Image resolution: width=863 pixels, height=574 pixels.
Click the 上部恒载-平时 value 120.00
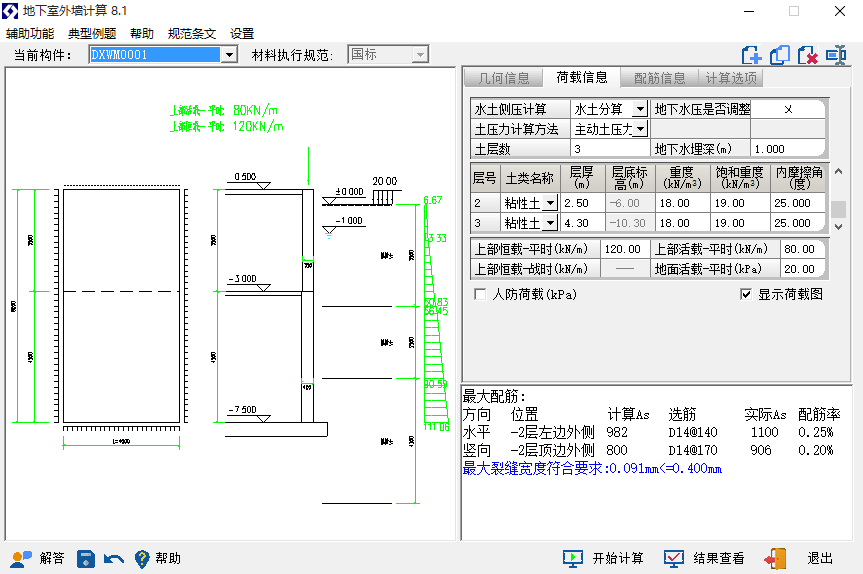[625, 249]
